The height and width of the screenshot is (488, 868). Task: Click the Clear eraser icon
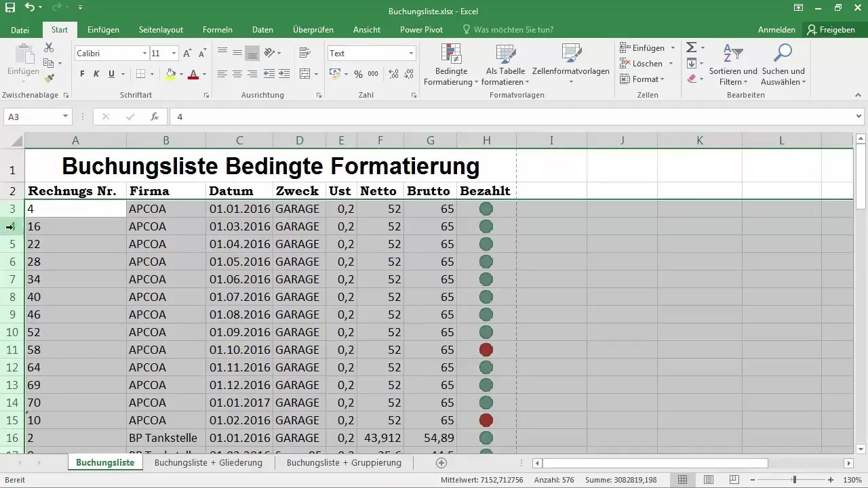691,79
